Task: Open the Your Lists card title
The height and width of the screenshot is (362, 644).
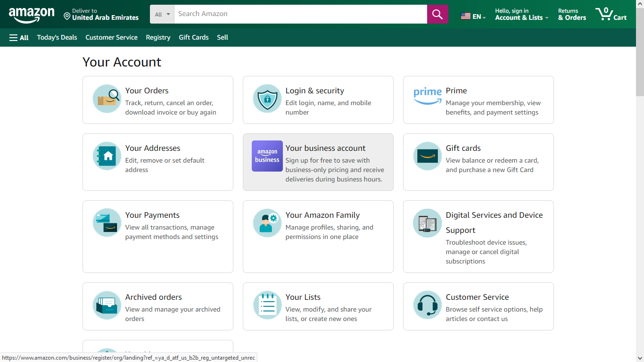Action: (x=303, y=297)
